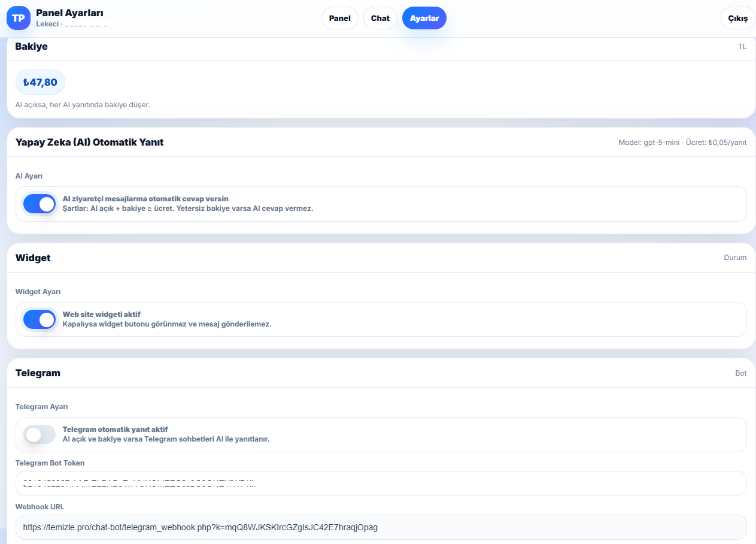The image size is (756, 544).
Task: Click the Durum label in the Widget section
Action: 735,258
